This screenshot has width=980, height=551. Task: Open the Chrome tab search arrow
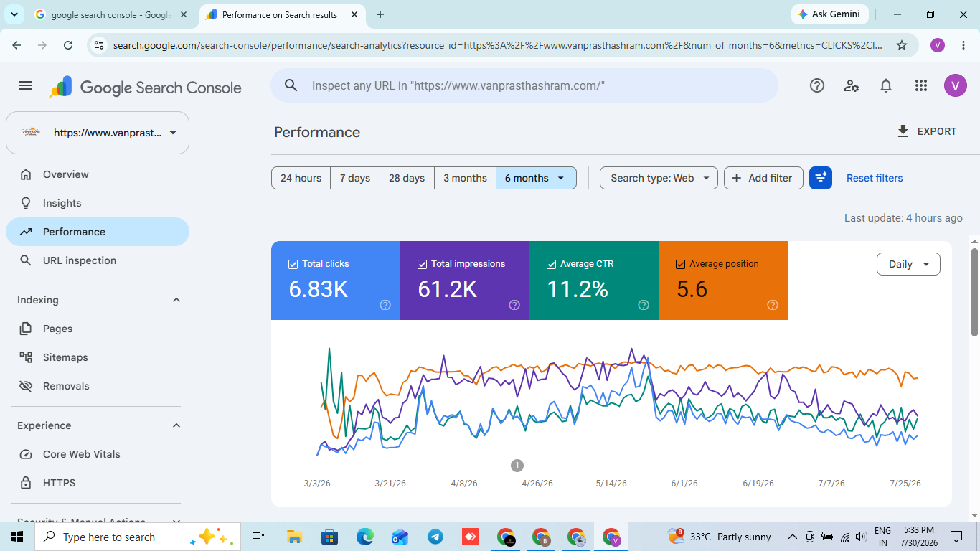(x=14, y=14)
